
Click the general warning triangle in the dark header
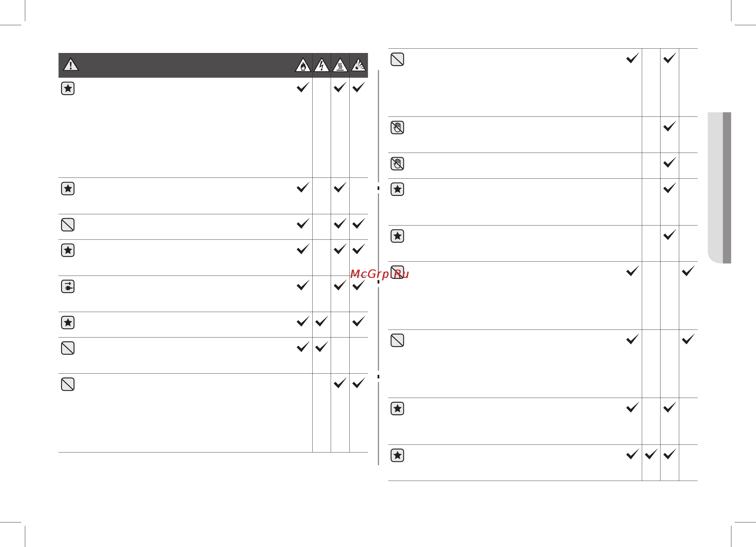pyautogui.click(x=71, y=65)
